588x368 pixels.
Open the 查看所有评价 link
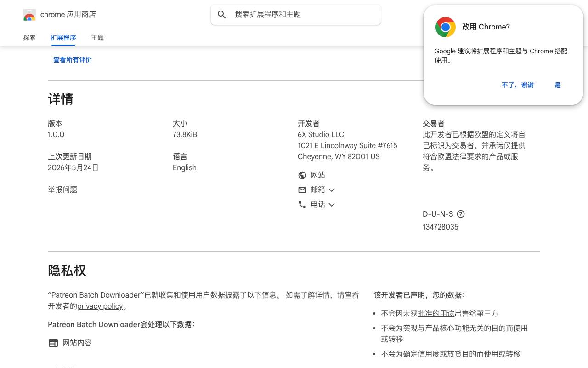coord(73,60)
